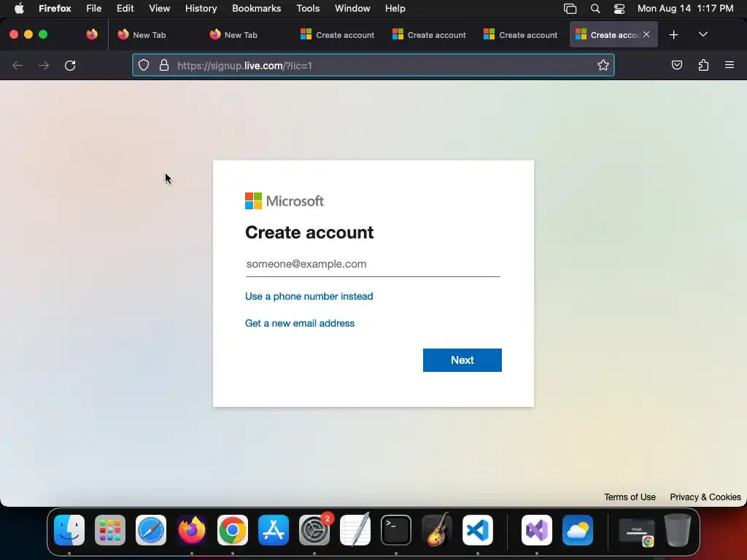Click the Stage Manager menu bar icon
The width and height of the screenshot is (747, 560).
coord(570,8)
